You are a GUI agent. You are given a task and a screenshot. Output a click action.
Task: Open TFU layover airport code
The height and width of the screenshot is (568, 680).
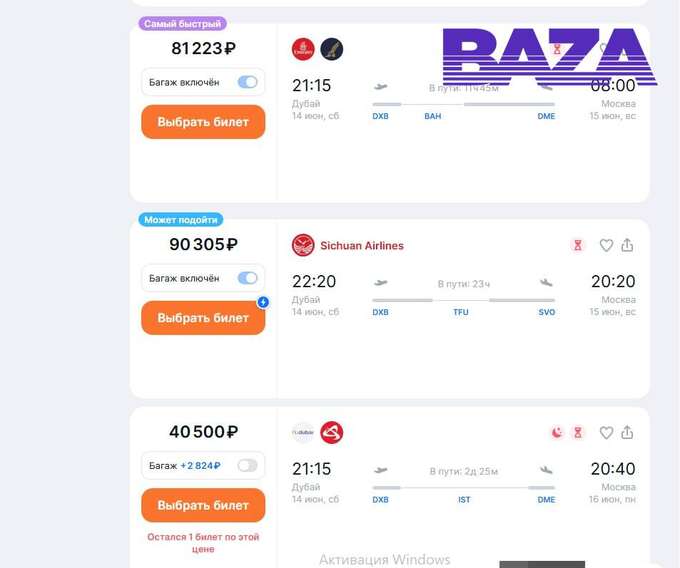(x=461, y=312)
